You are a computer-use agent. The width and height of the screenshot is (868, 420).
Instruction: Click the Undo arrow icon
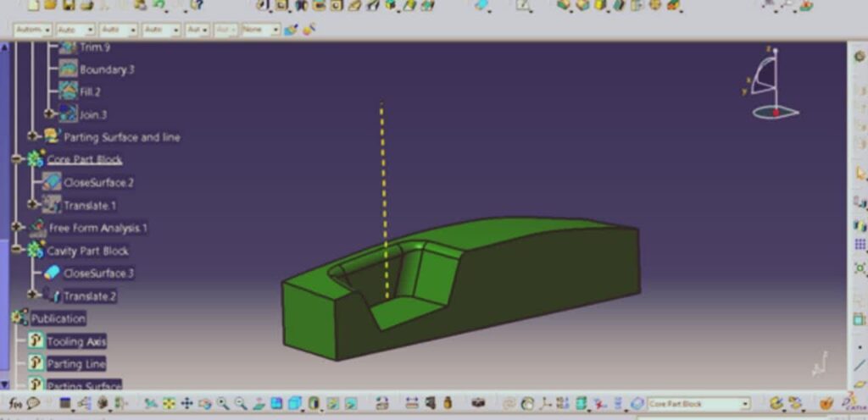pos(158,5)
